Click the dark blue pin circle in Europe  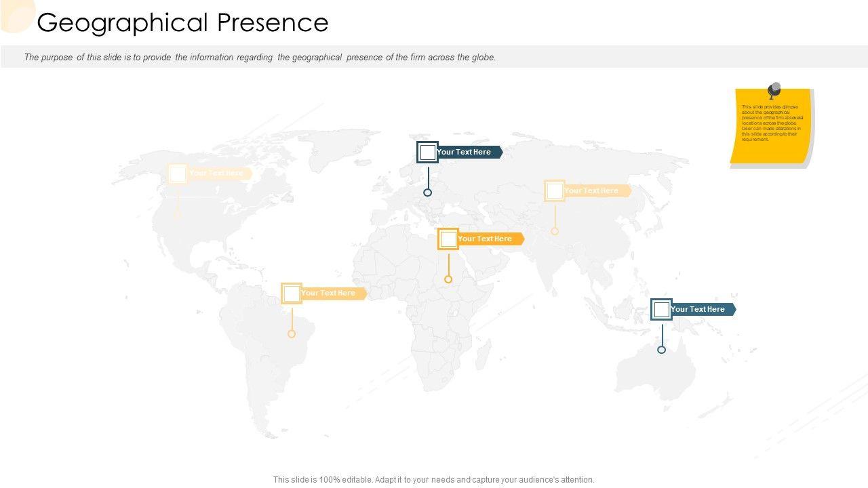[428, 192]
